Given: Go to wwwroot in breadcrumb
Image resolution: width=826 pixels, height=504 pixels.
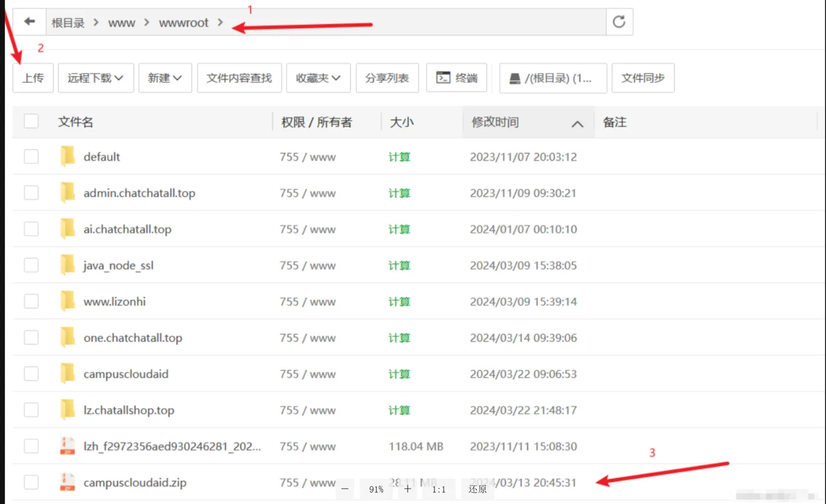Looking at the screenshot, I should coord(183,23).
